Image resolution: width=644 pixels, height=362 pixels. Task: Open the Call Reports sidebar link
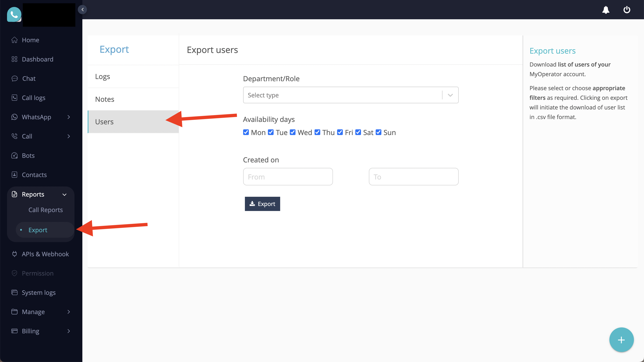(x=46, y=210)
